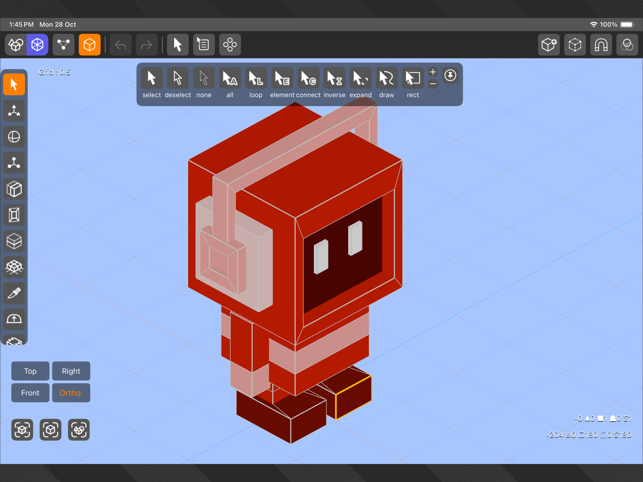Toggle the Ortho. projection button

point(71,393)
